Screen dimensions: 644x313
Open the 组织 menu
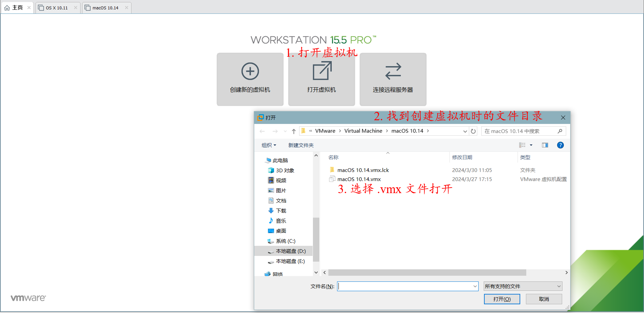(269, 145)
